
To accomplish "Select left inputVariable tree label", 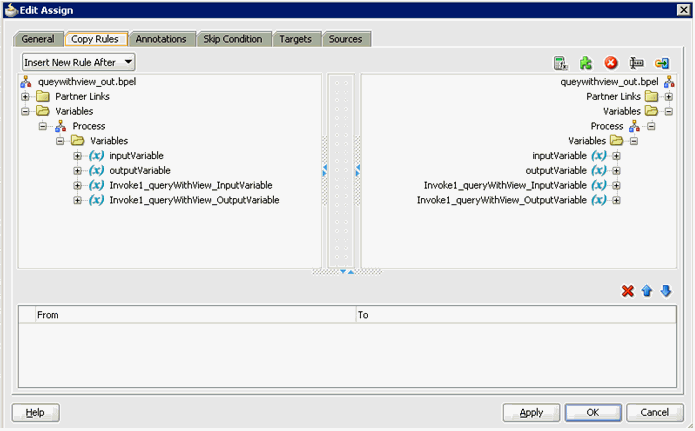I will tap(137, 156).
